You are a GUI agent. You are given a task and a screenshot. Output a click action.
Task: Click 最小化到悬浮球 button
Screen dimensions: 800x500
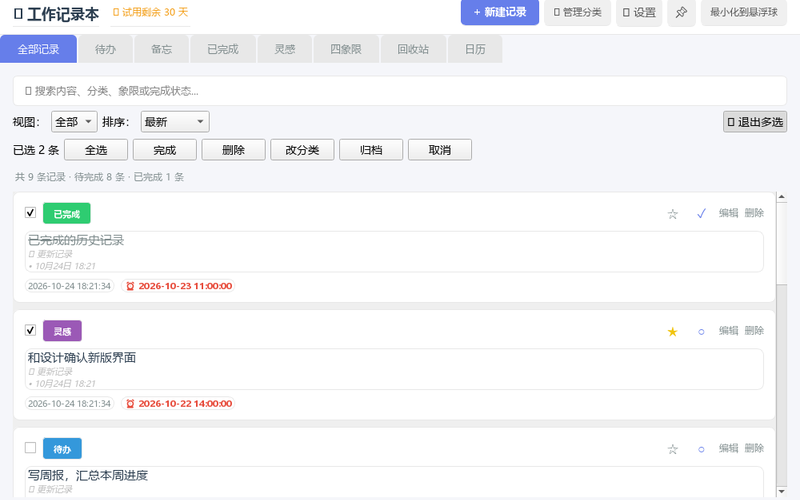click(744, 12)
